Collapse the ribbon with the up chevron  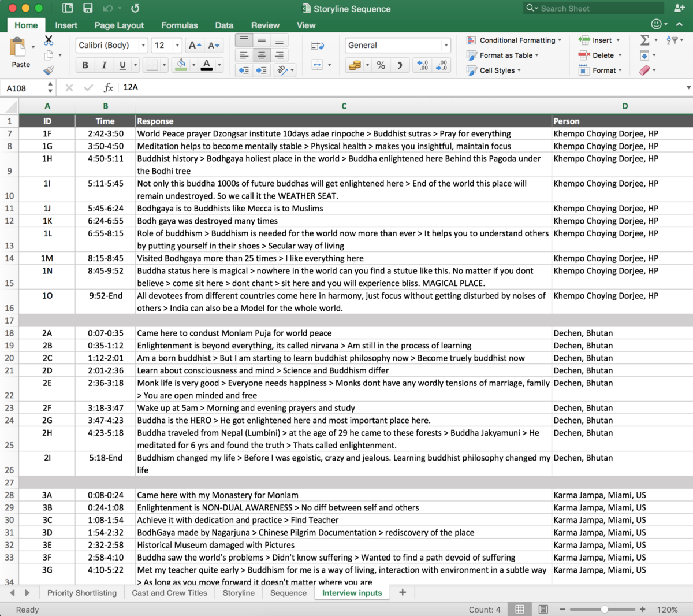[x=680, y=24]
